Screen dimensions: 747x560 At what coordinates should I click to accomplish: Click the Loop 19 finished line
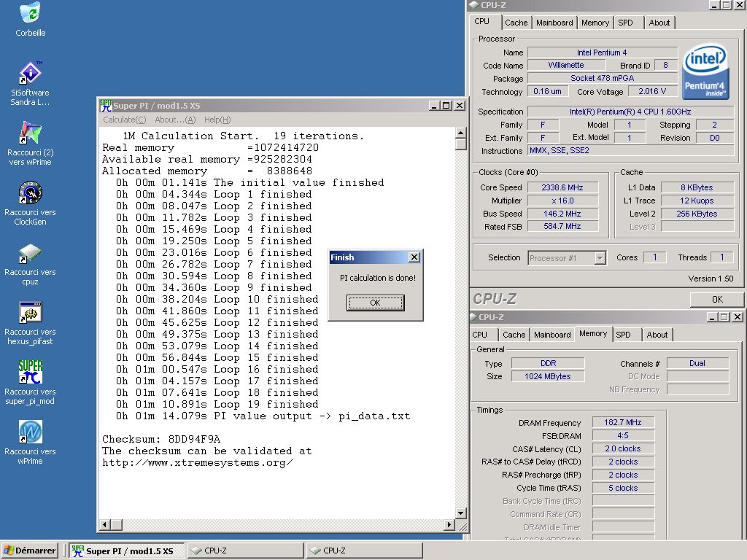point(217,404)
